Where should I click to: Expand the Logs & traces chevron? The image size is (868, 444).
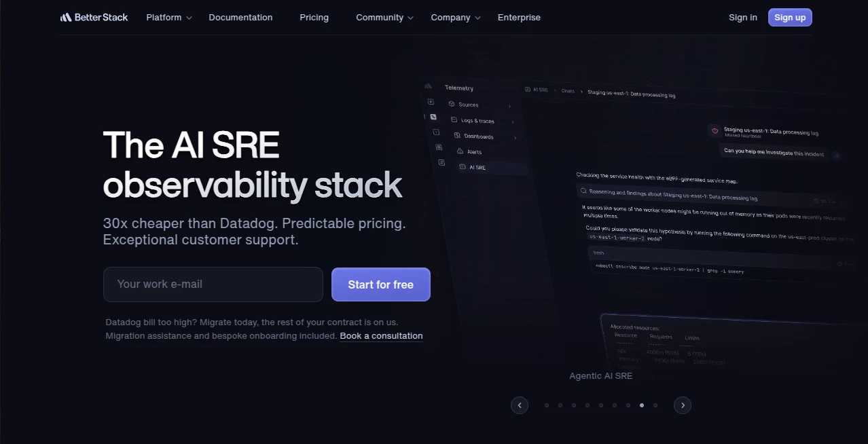pyautogui.click(x=512, y=122)
